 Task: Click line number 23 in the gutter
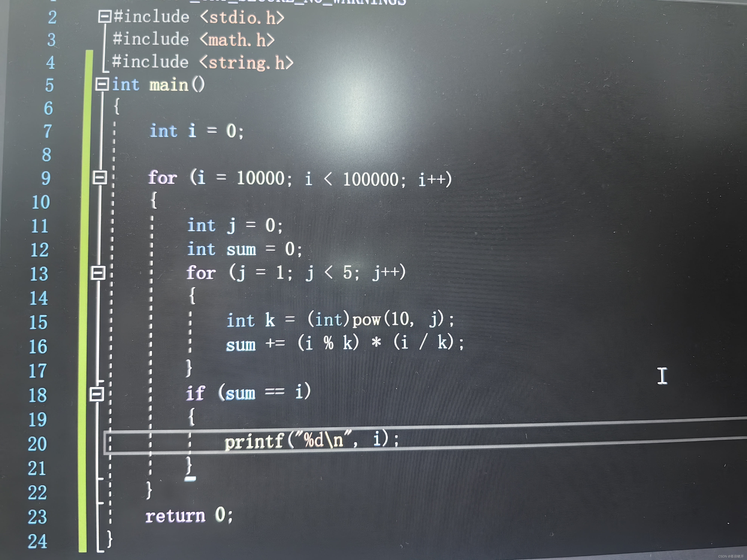coord(37,517)
